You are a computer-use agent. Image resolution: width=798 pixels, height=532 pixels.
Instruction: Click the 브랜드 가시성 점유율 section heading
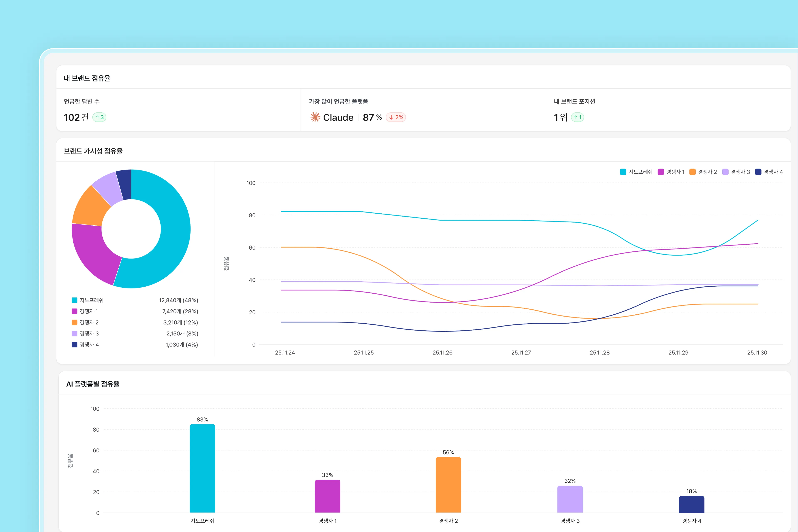click(x=93, y=151)
